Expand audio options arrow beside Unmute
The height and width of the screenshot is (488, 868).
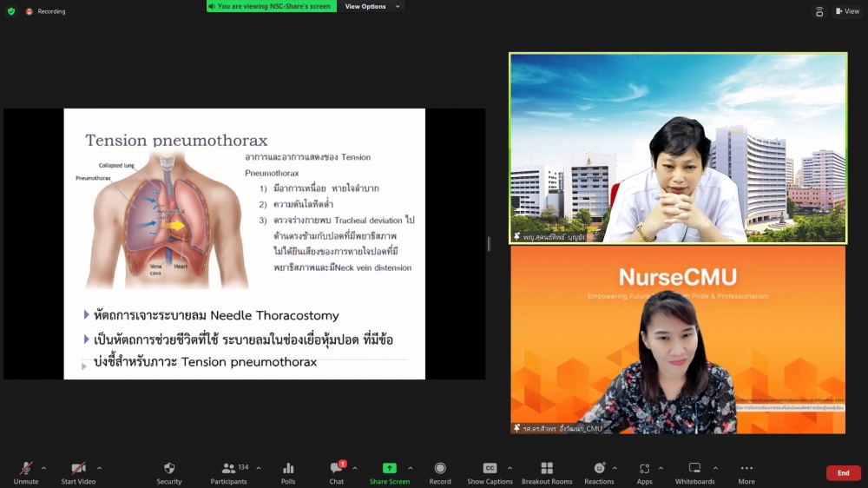pyautogui.click(x=44, y=467)
